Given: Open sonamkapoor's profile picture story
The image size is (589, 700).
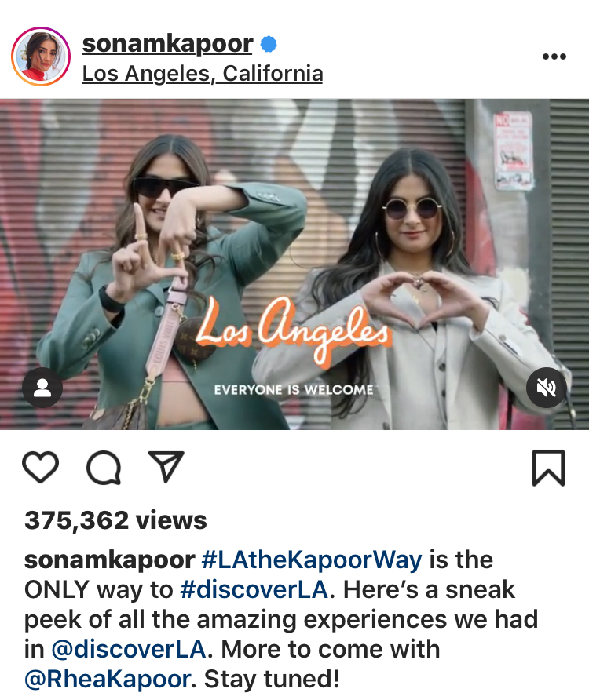Looking at the screenshot, I should (x=41, y=57).
